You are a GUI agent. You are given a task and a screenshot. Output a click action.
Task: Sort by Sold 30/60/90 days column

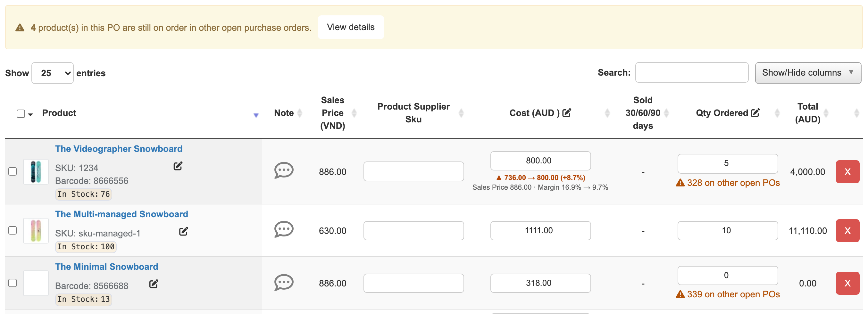click(x=666, y=113)
